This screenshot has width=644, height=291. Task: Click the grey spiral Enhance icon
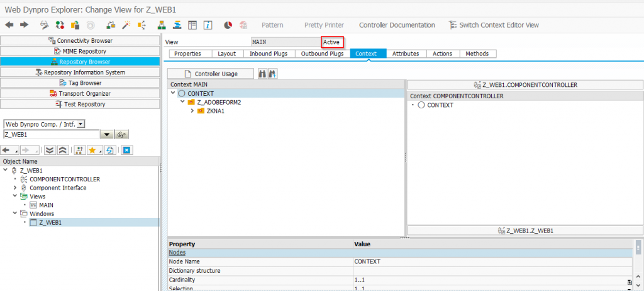click(x=91, y=25)
